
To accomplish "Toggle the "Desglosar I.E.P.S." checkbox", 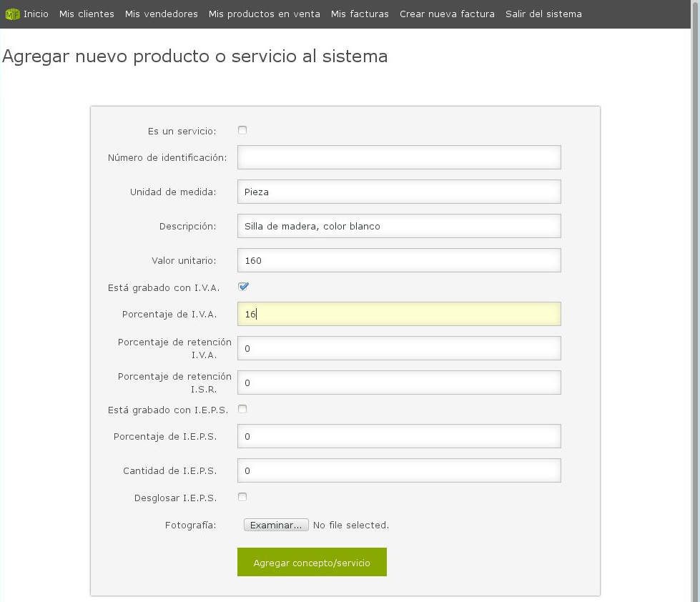I will [242, 497].
